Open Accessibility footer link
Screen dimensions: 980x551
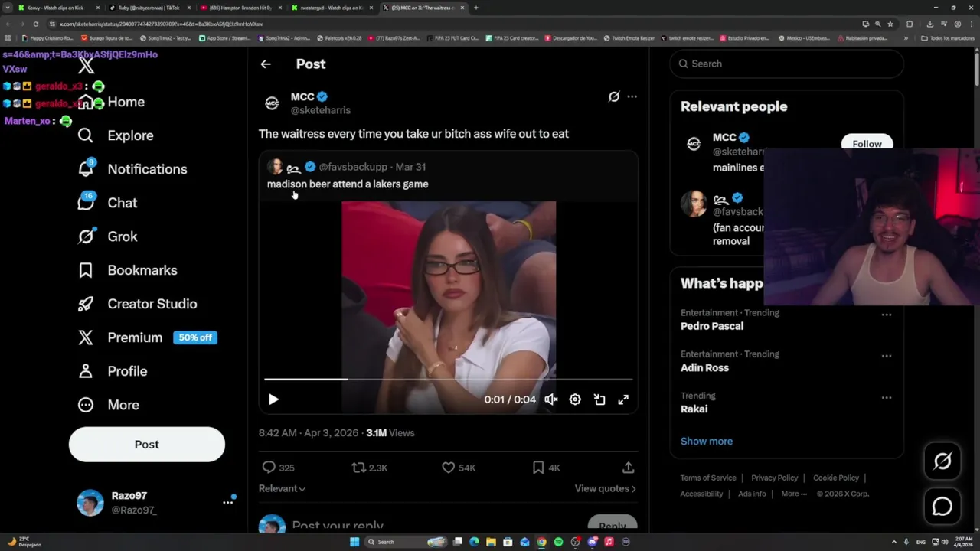[701, 494]
